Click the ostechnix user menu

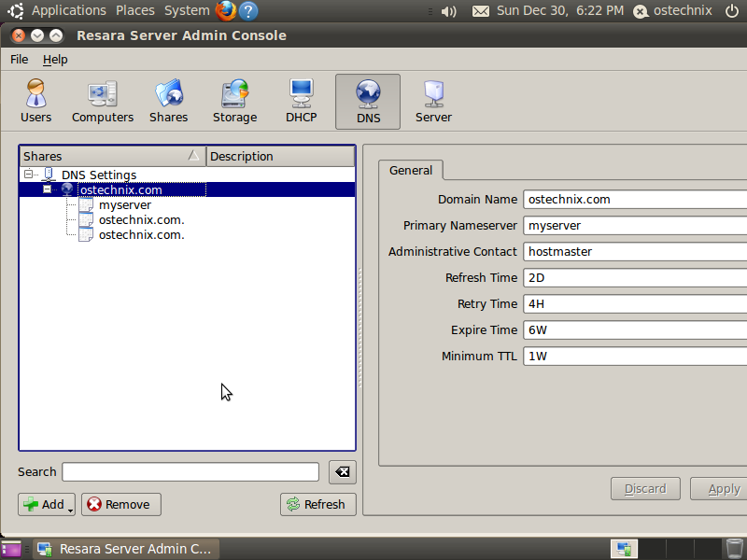(x=672, y=10)
